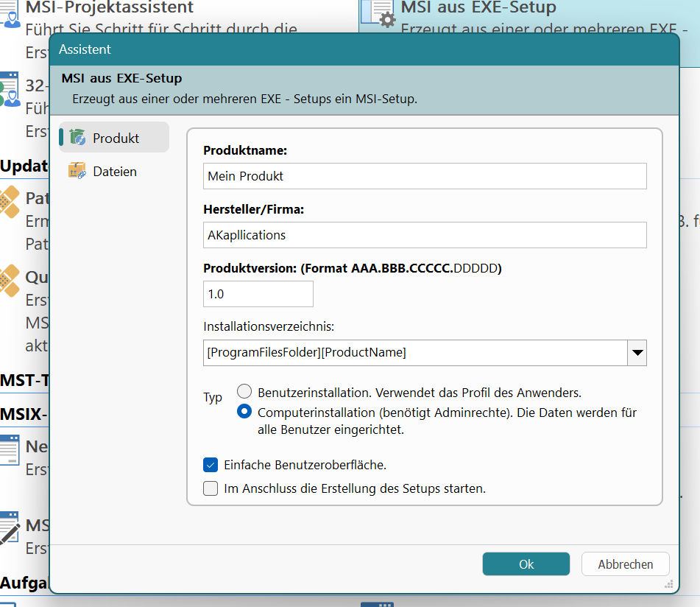Screen dimensions: 700x607
Task: Click the document icon beside "Ne"
Action: tap(9, 449)
